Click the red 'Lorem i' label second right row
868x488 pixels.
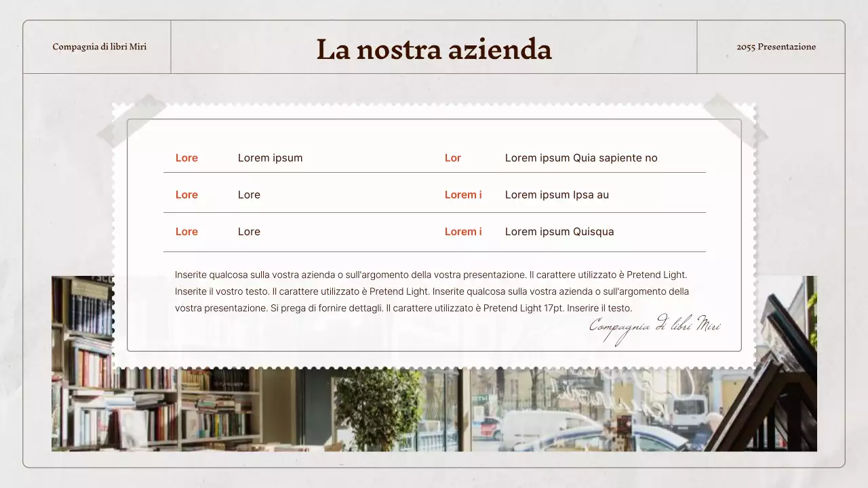(463, 195)
